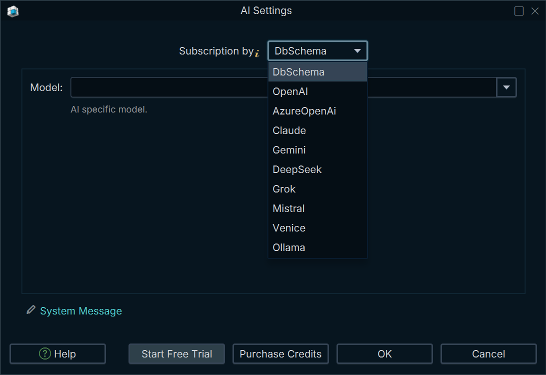Select DeepSeek in the dropdown

click(x=317, y=170)
